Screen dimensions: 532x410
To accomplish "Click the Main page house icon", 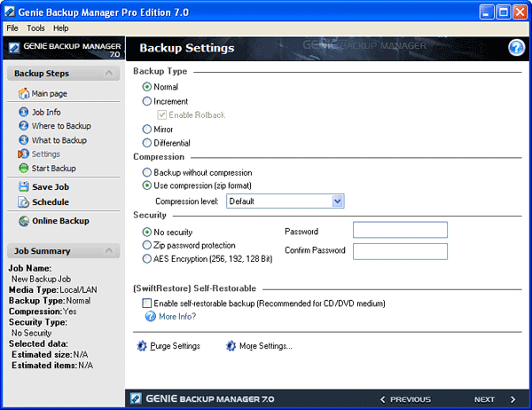I will (x=23, y=93).
